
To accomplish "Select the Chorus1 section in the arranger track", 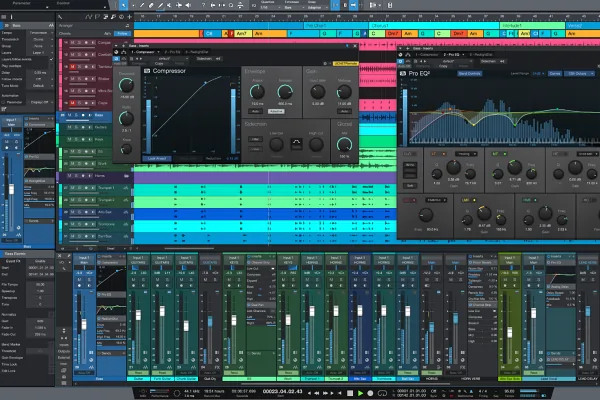I will click(x=434, y=25).
